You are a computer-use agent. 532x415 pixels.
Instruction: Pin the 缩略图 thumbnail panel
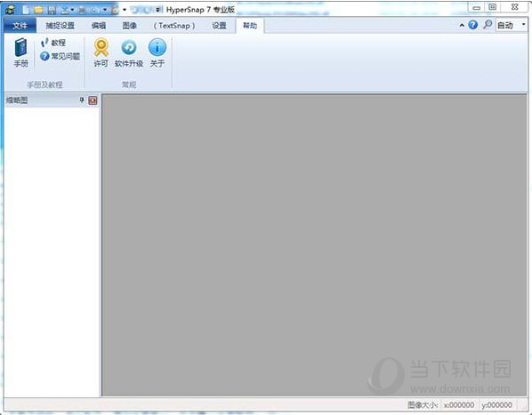point(82,100)
